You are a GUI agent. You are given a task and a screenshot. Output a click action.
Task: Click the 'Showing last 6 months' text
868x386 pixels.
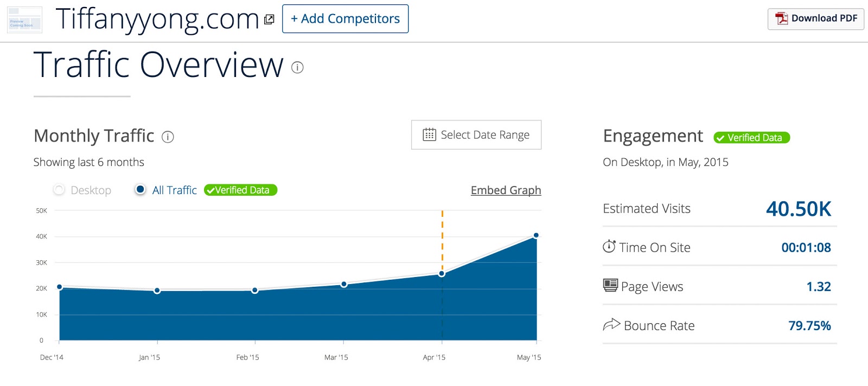89,162
